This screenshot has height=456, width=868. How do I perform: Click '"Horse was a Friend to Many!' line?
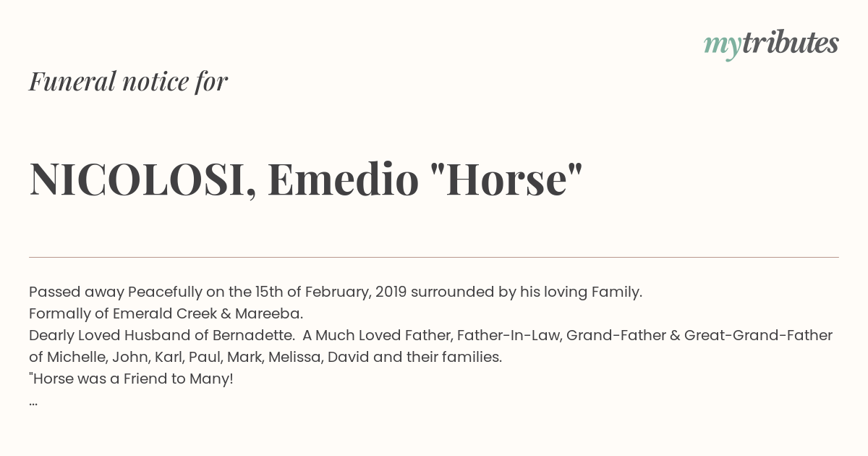(x=131, y=379)
